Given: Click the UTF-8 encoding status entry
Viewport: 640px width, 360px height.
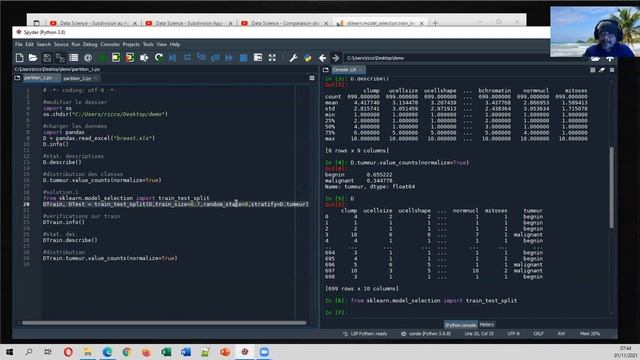Looking at the screenshot, I should [513, 334].
